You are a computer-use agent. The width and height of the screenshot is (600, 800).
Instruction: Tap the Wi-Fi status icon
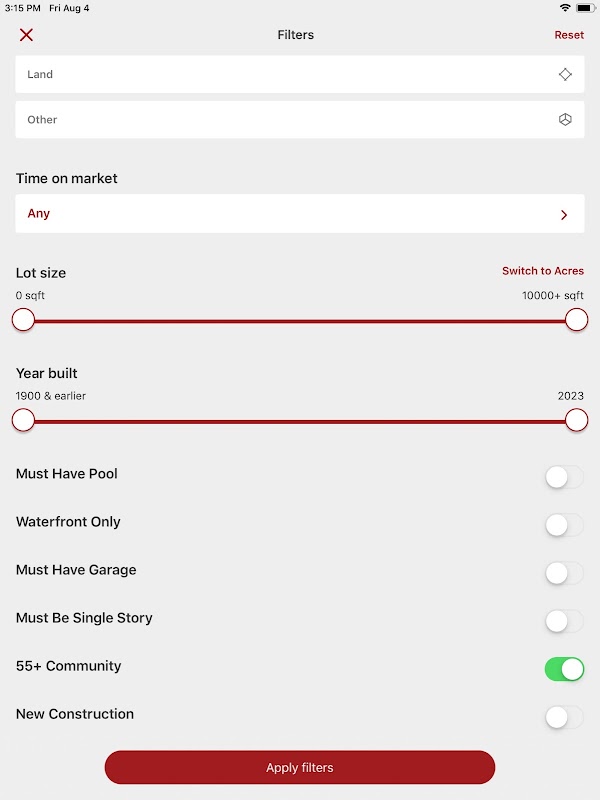coord(565,8)
